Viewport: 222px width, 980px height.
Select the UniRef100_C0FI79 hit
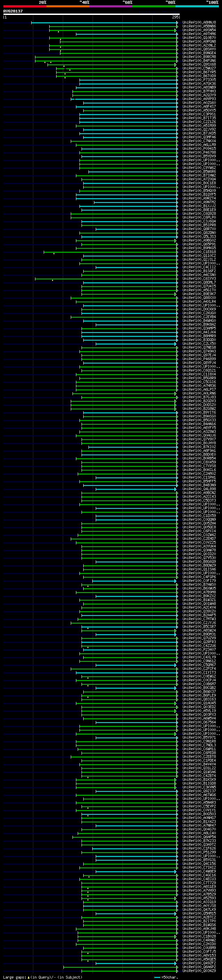[199, 581]
